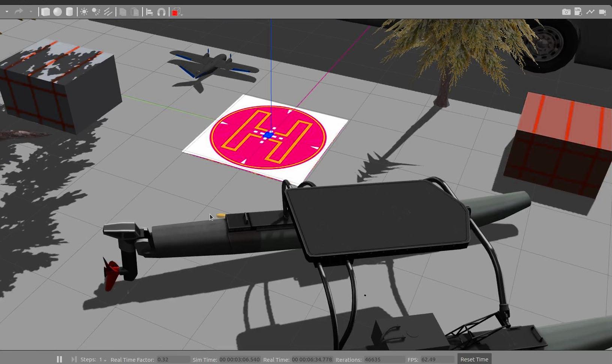Click the Iterations value 46635
Viewport: 612px width, 364px height.
point(384,360)
